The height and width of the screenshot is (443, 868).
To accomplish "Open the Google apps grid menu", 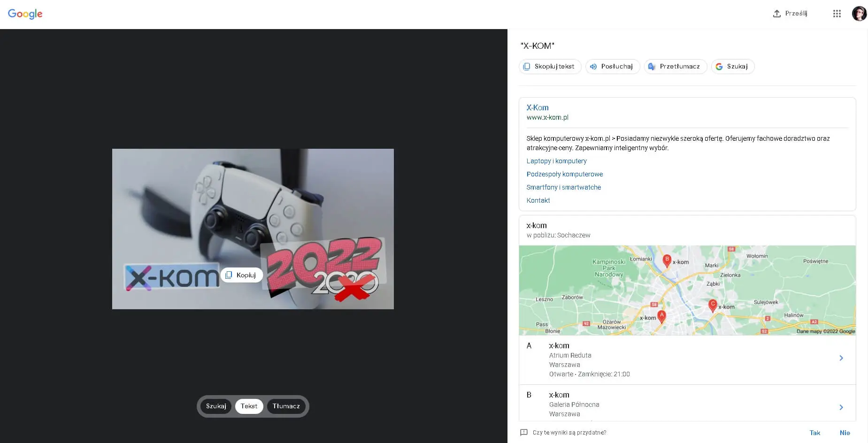I will (x=837, y=14).
